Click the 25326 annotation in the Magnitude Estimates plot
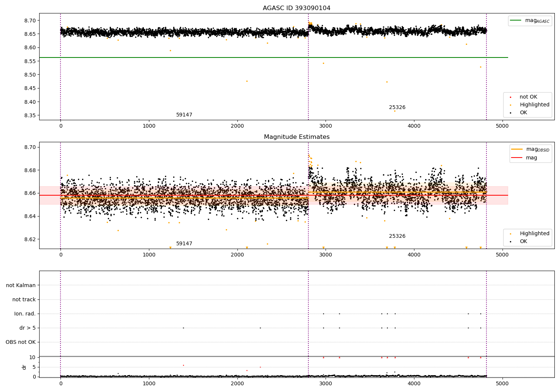This screenshot has width=560, height=392. [x=397, y=236]
